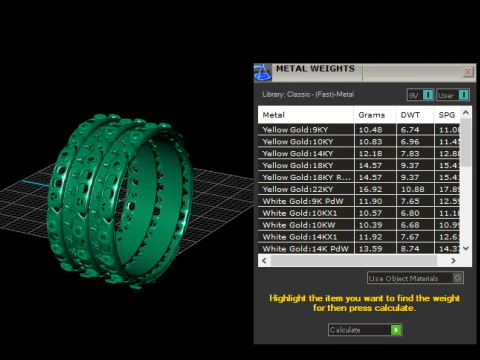The height and width of the screenshot is (360, 480).
Task: Close the Metal Weights panel
Action: point(468,72)
